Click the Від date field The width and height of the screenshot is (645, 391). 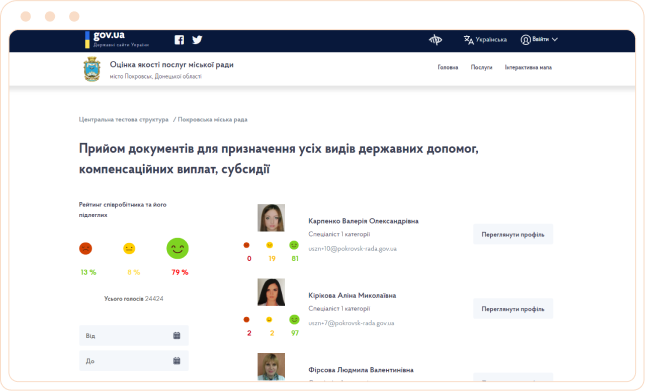[x=134, y=335]
